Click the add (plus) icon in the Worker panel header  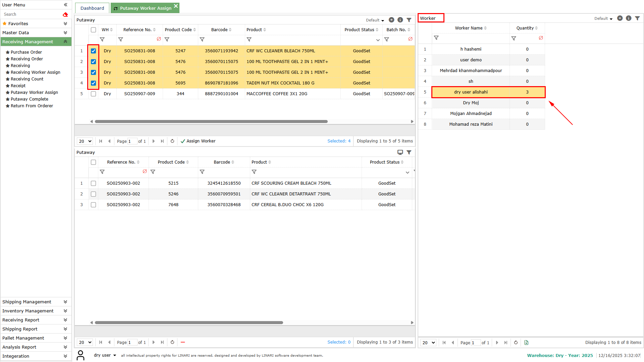tap(620, 18)
